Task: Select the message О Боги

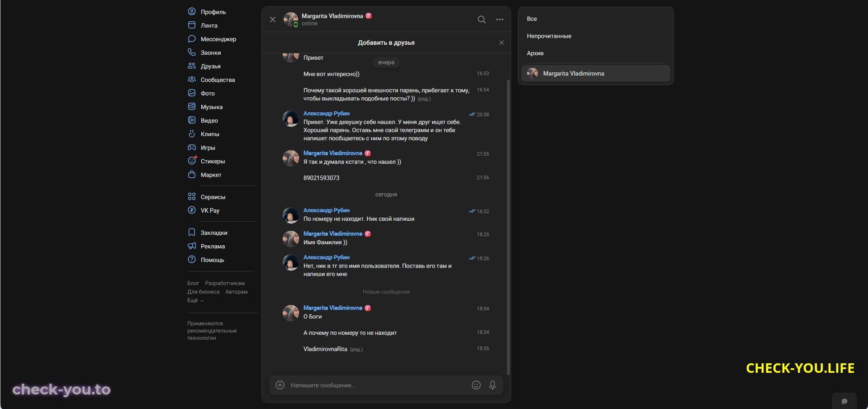Action: (313, 317)
